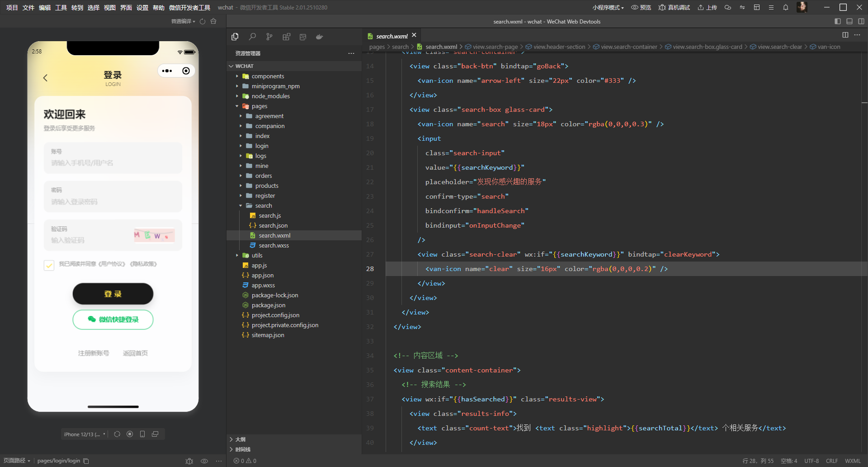The width and height of the screenshot is (868, 467).
Task: Click the 微信快捷登录 button
Action: click(x=113, y=319)
